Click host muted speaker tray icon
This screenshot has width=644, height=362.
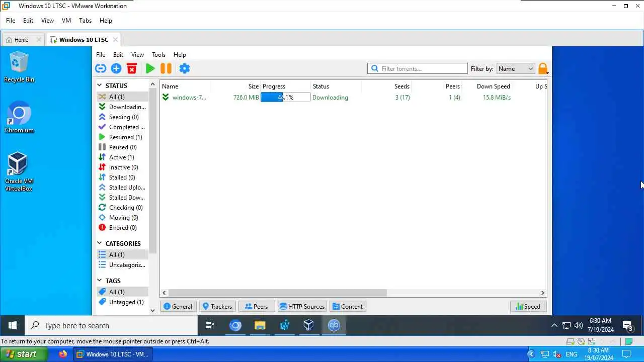[x=557, y=354]
